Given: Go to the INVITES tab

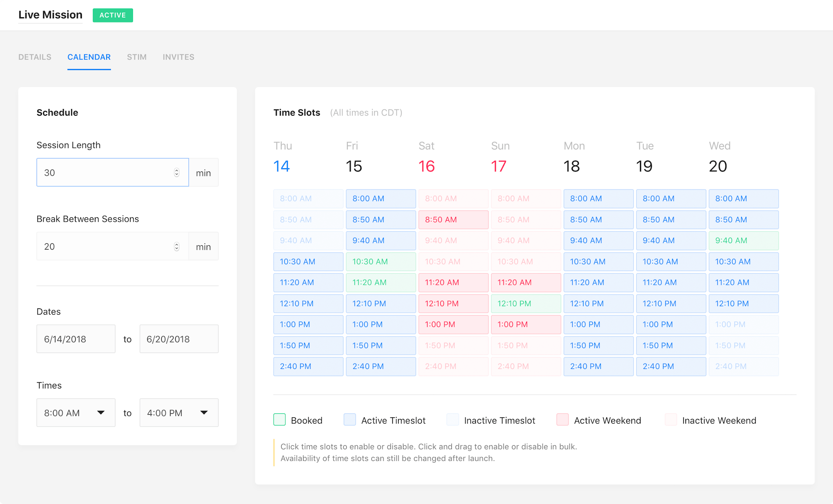Looking at the screenshot, I should [178, 57].
